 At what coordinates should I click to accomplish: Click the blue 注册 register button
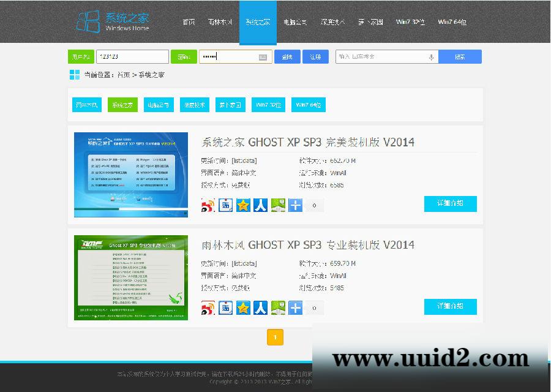(315, 56)
